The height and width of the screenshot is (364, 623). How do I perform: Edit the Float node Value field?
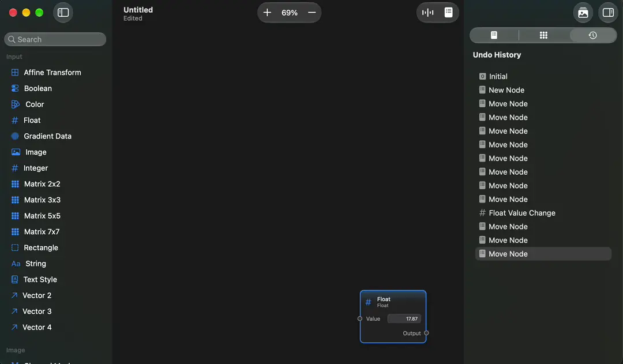[x=404, y=318]
